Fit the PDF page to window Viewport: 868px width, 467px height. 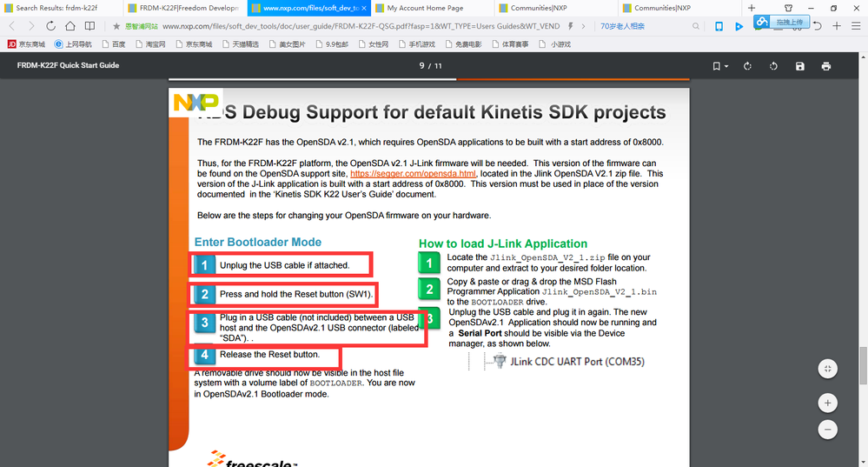[x=827, y=369]
